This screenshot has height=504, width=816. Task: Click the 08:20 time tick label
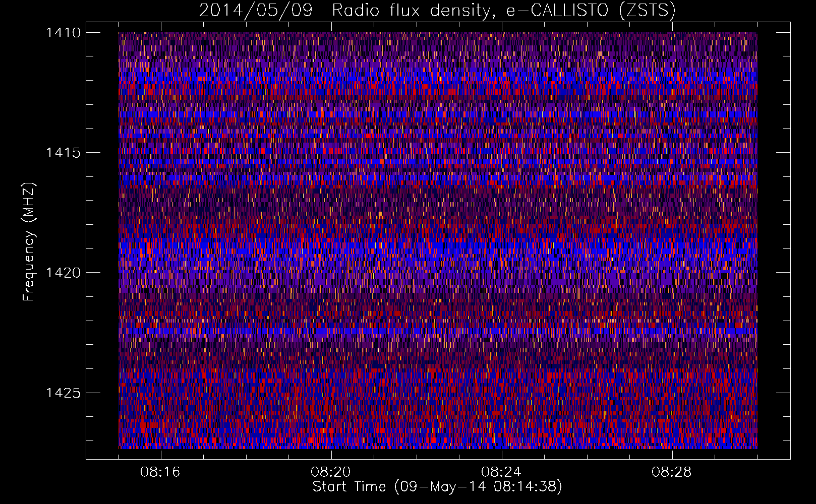[x=331, y=472]
